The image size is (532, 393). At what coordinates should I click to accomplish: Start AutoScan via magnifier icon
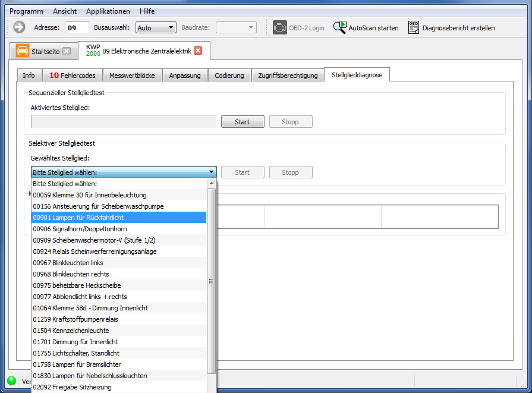pos(340,27)
